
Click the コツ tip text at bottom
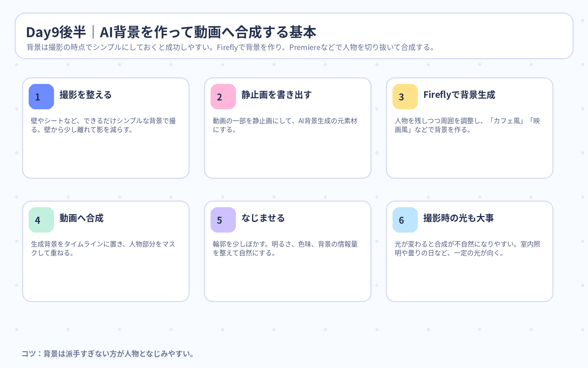point(108,354)
